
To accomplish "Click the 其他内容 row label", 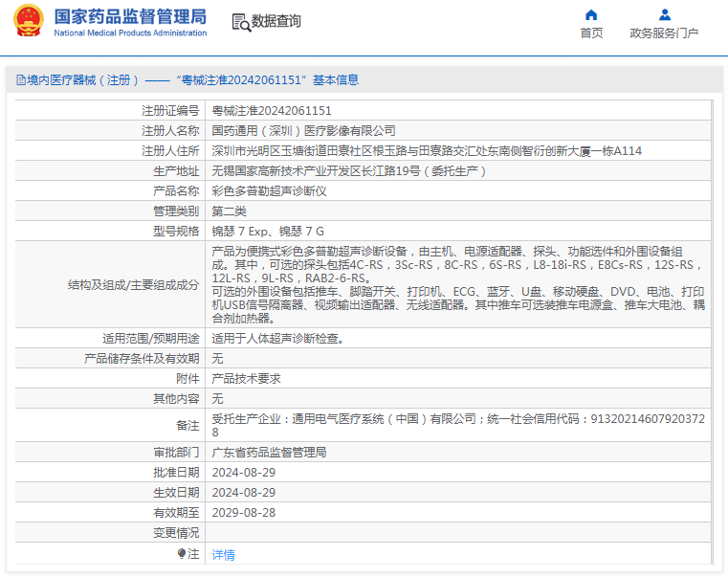I will pos(176,399).
